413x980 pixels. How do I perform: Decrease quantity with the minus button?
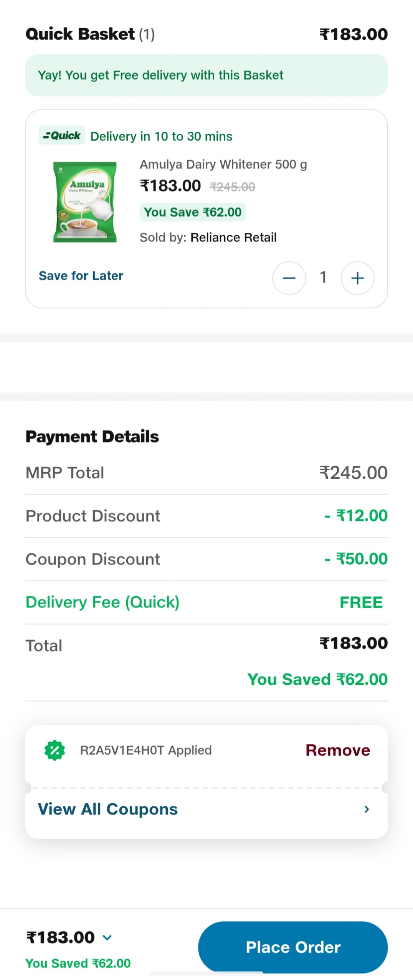pyautogui.click(x=289, y=278)
